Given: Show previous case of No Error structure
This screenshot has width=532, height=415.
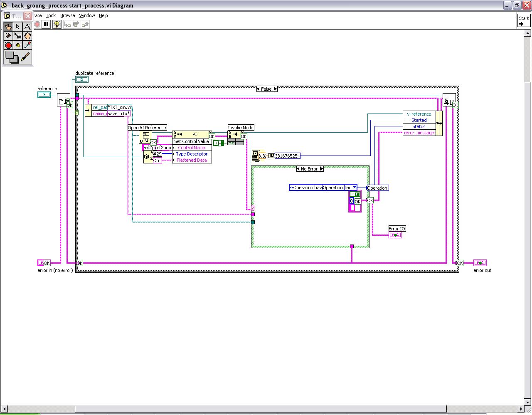Looking at the screenshot, I should point(298,169).
